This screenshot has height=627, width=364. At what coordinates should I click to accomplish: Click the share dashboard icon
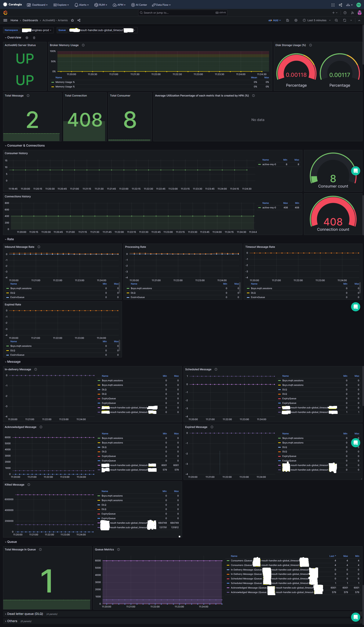(x=79, y=20)
